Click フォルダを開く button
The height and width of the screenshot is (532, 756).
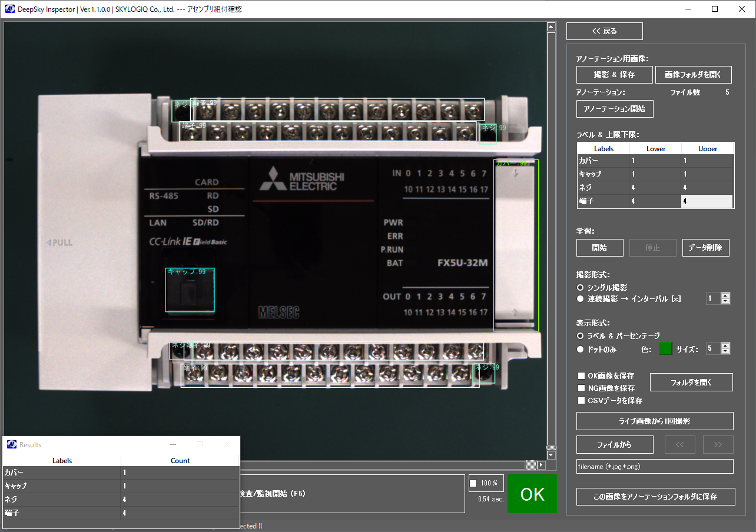pyautogui.click(x=691, y=382)
